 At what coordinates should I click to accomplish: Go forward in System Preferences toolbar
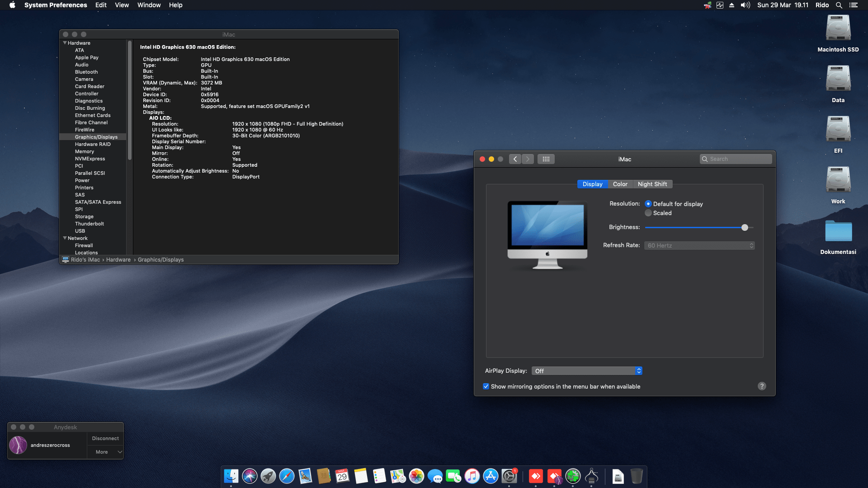(x=528, y=159)
